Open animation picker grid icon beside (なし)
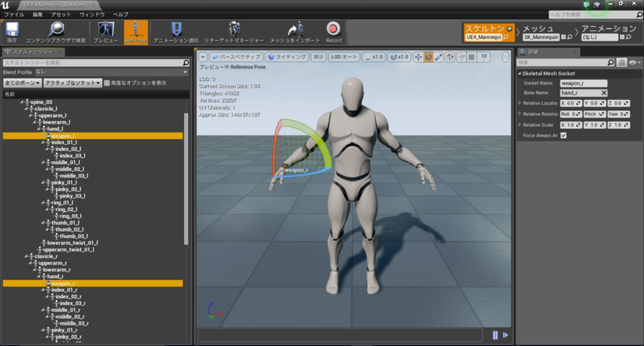Viewport: 644px width, 346px height. coord(622,37)
